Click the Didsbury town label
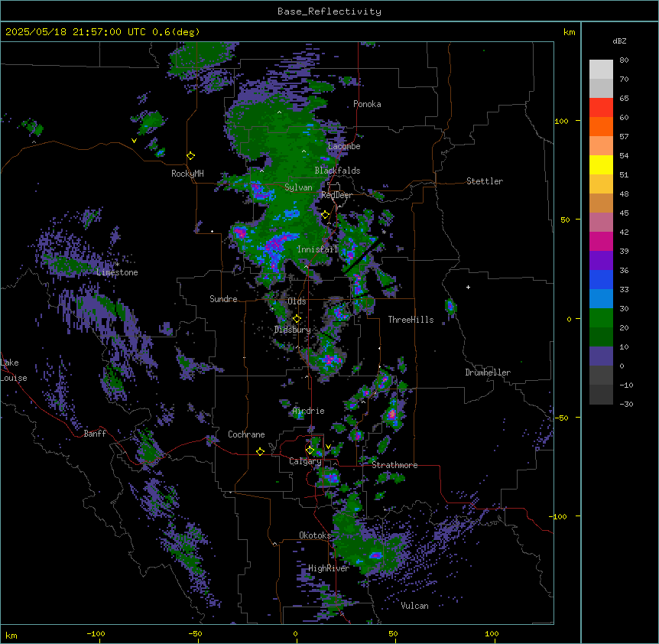659x644 pixels. point(293,330)
